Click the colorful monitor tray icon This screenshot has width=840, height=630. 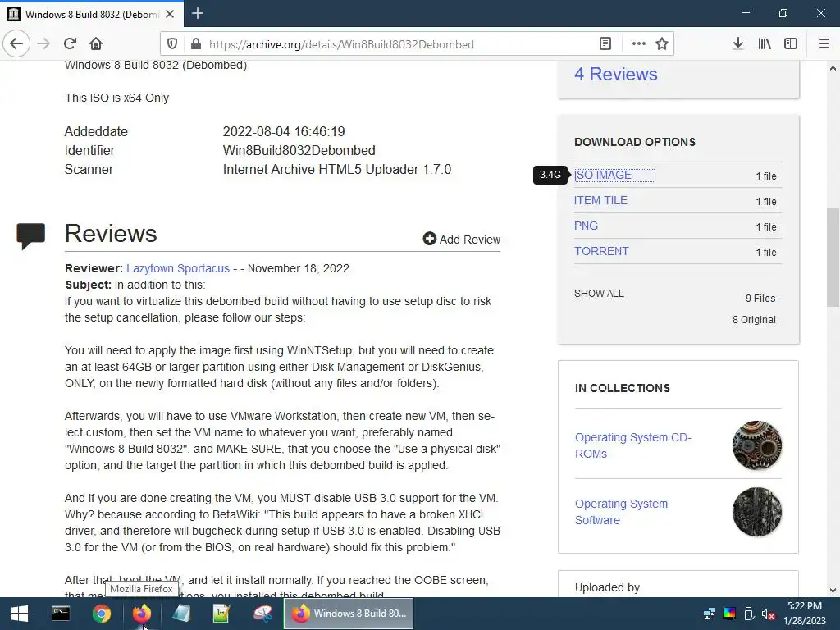(x=729, y=614)
